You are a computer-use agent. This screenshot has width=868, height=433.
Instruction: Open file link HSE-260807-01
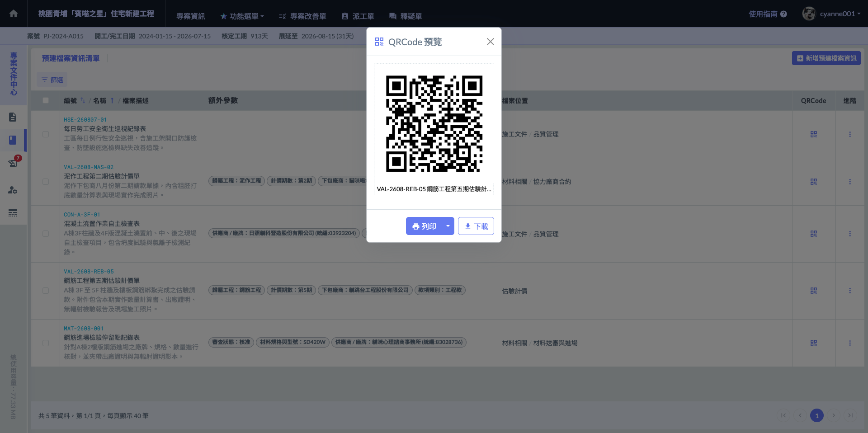(85, 120)
